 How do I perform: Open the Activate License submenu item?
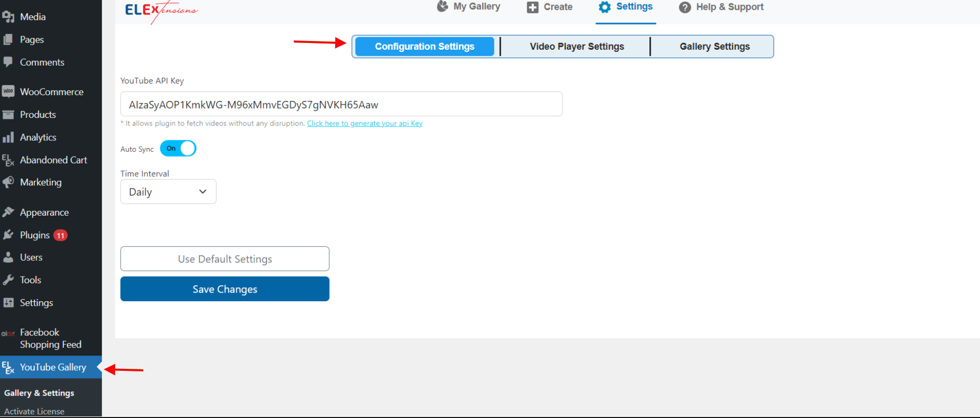point(34,411)
